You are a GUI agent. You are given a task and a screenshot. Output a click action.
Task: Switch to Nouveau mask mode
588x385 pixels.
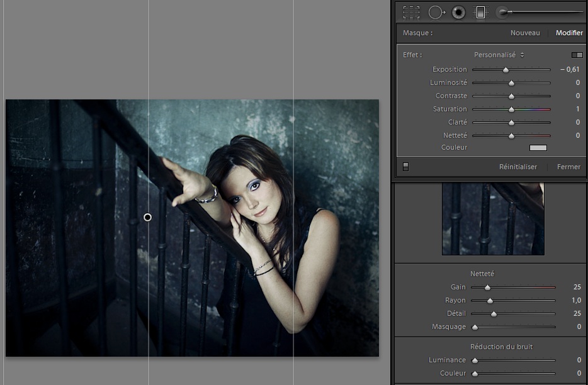click(525, 33)
